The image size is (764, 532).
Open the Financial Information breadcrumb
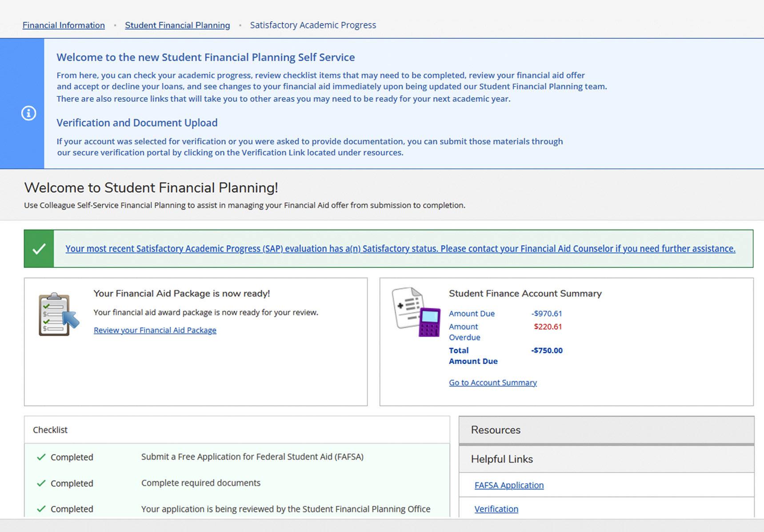coord(64,25)
